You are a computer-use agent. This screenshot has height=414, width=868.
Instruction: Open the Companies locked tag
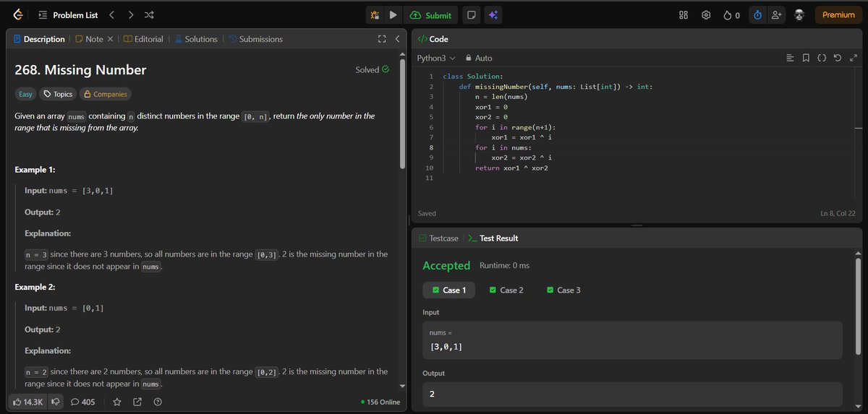[106, 94]
